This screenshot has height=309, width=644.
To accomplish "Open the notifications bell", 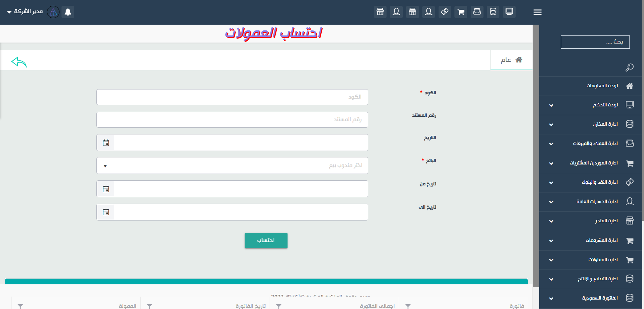I will [x=68, y=12].
